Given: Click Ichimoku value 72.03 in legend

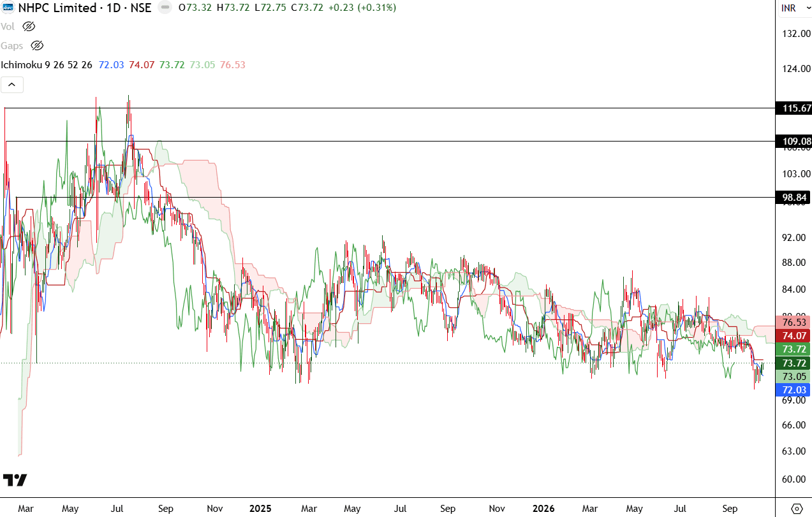Looking at the screenshot, I should pos(111,64).
